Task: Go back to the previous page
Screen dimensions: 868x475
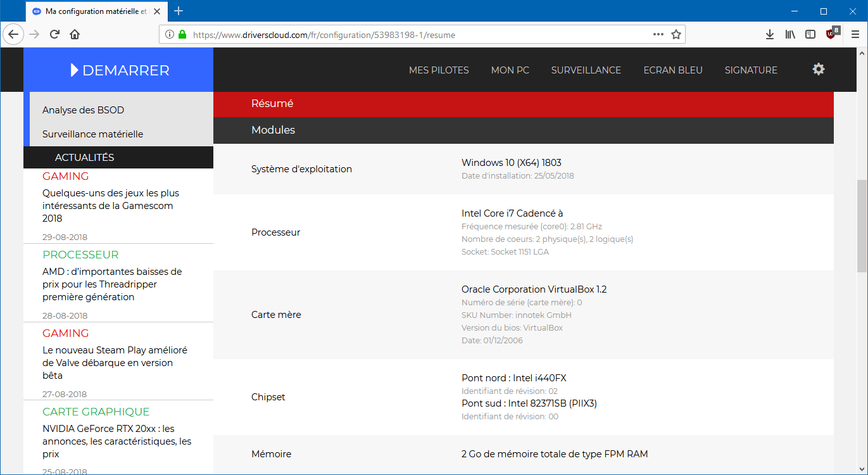Action: (x=13, y=34)
